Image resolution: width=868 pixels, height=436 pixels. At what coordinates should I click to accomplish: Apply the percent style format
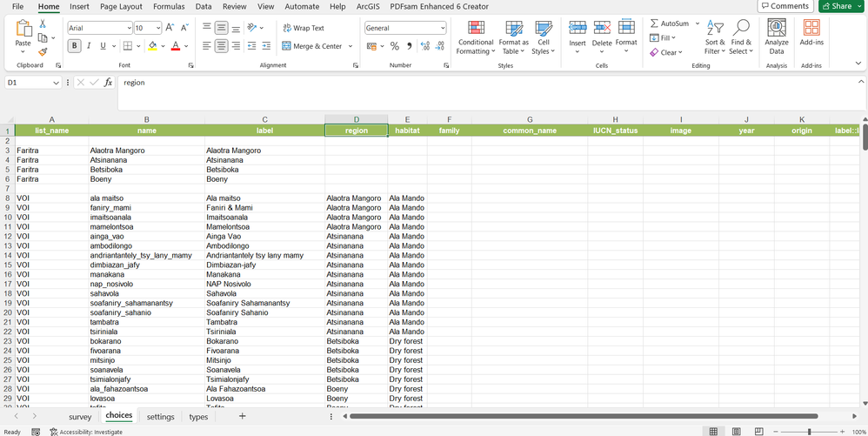[x=395, y=46]
